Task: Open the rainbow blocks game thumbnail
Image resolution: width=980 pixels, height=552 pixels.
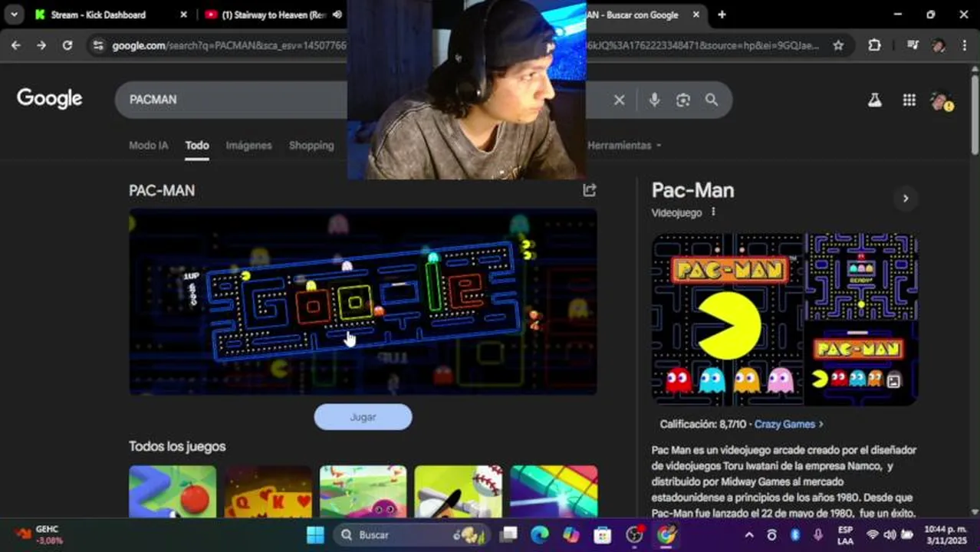Action: coord(554,491)
